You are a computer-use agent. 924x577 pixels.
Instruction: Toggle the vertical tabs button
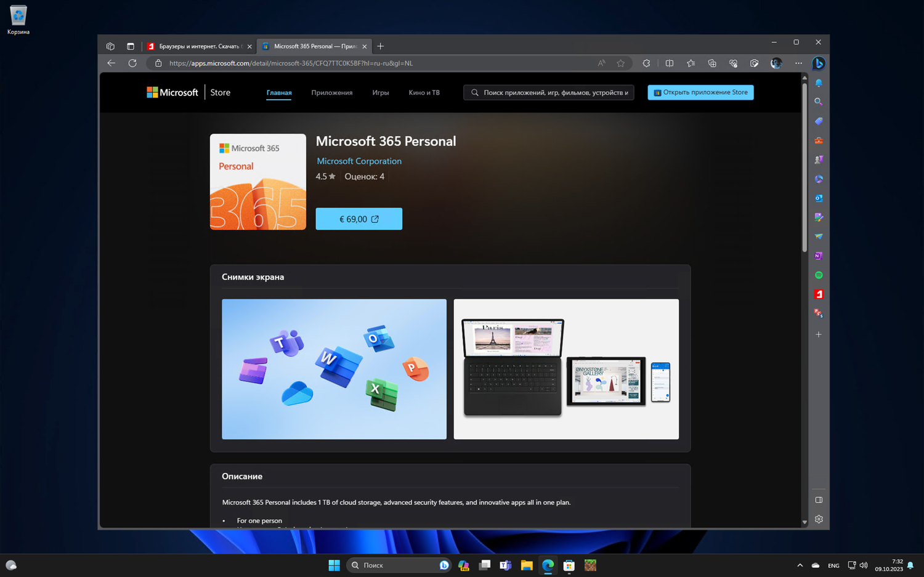tap(131, 46)
